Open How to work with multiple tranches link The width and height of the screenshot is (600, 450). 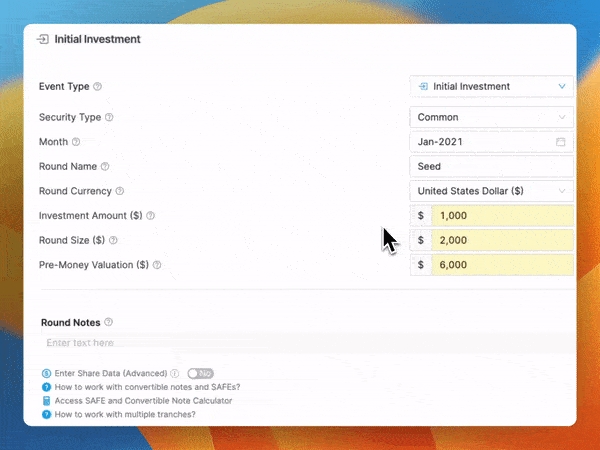tap(125, 414)
